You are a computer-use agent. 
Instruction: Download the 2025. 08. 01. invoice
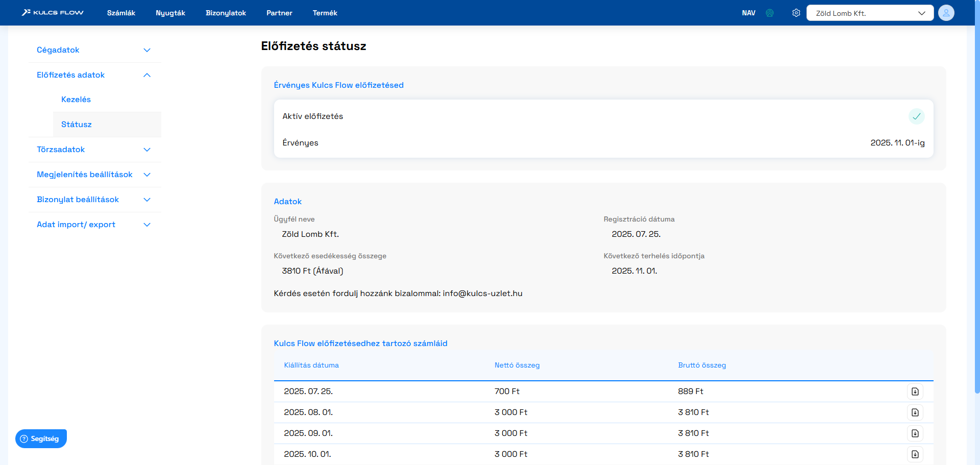click(915, 412)
